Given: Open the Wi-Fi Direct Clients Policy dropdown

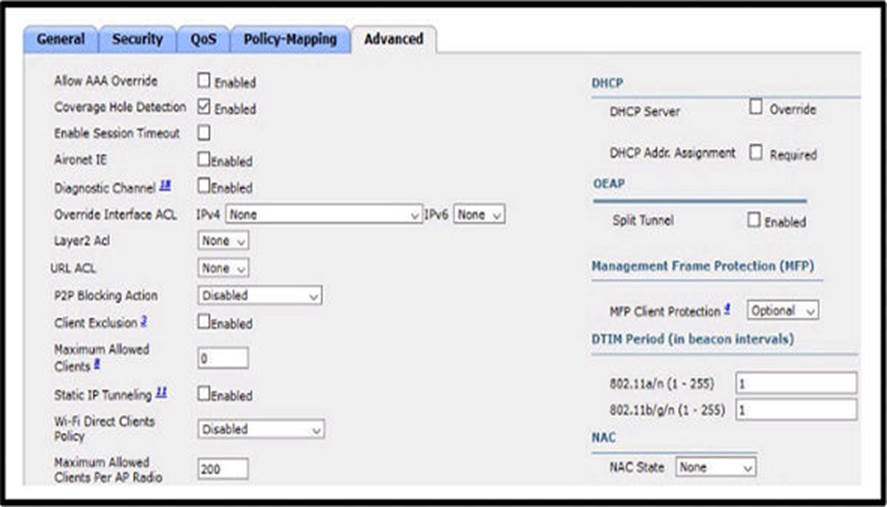Looking at the screenshot, I should pos(261,429).
